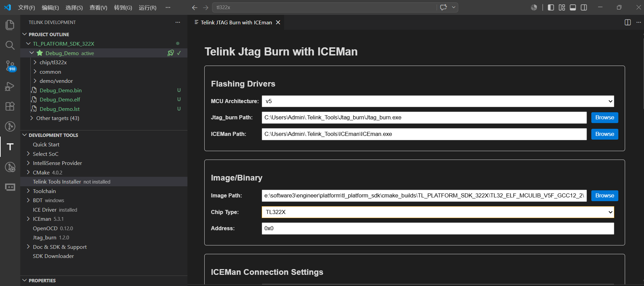
Task: Select the Debug_Demo.bin file
Action: click(x=60, y=90)
